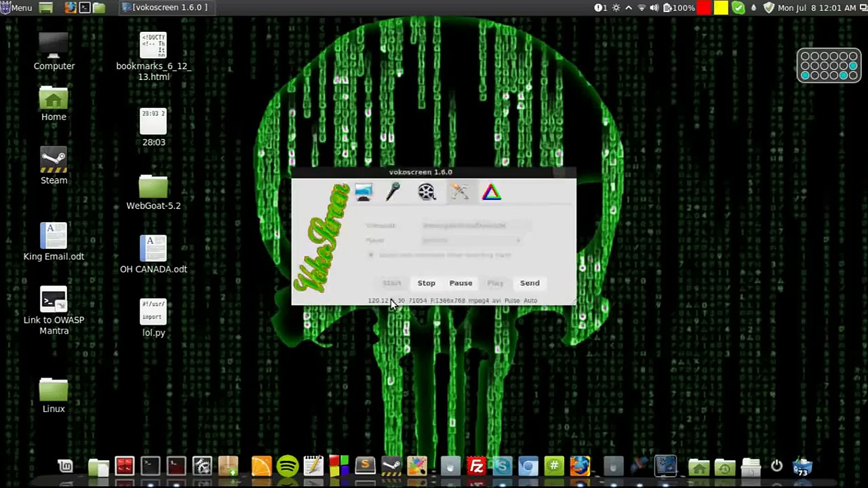Viewport: 868px width, 488px height.
Task: Open the green hash symbol dock icon
Action: point(554,466)
